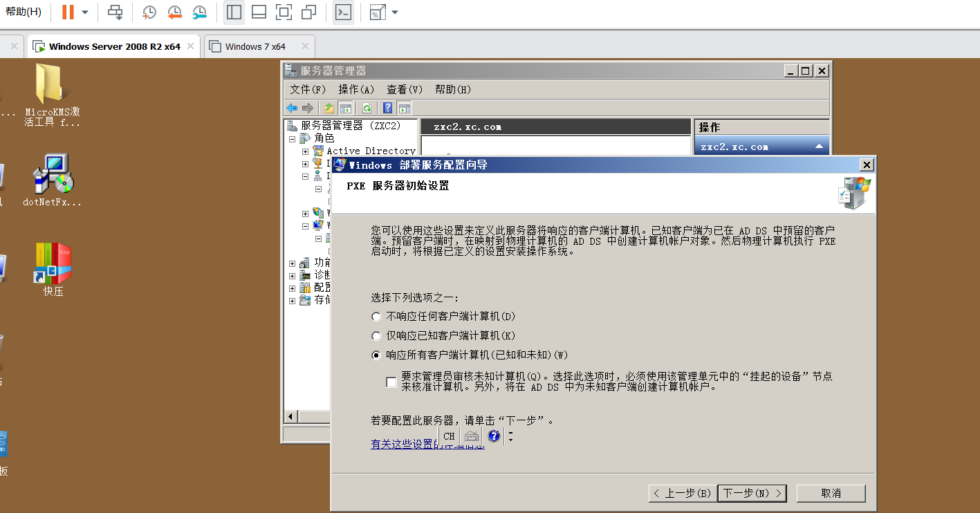Click the 下一步(N) next button
The image size is (980, 513).
(x=752, y=493)
